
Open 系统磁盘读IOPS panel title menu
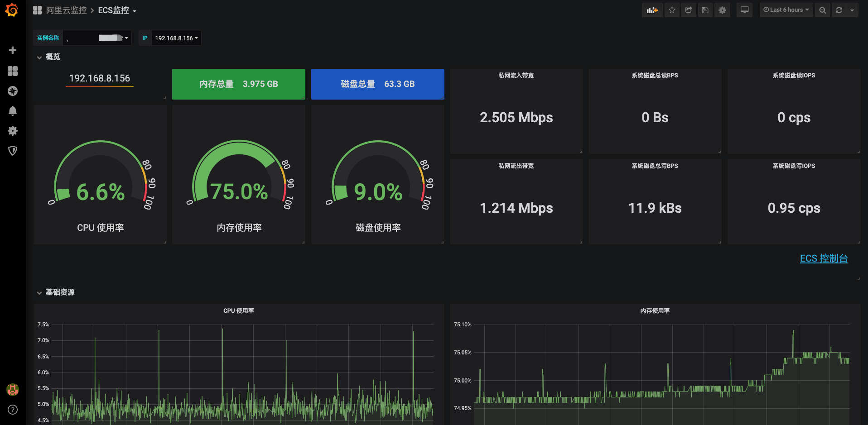[x=794, y=76]
